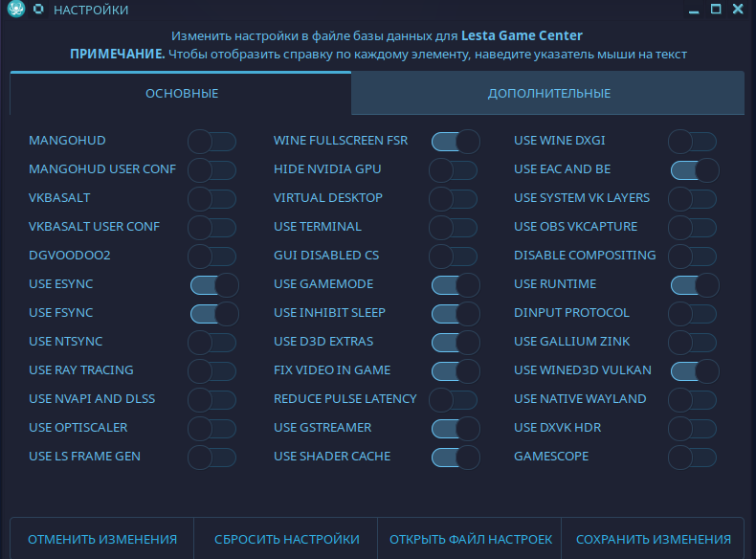The width and height of the screenshot is (756, 559).
Task: Select the ОСНОВНЫЕ tab
Action: [182, 94]
